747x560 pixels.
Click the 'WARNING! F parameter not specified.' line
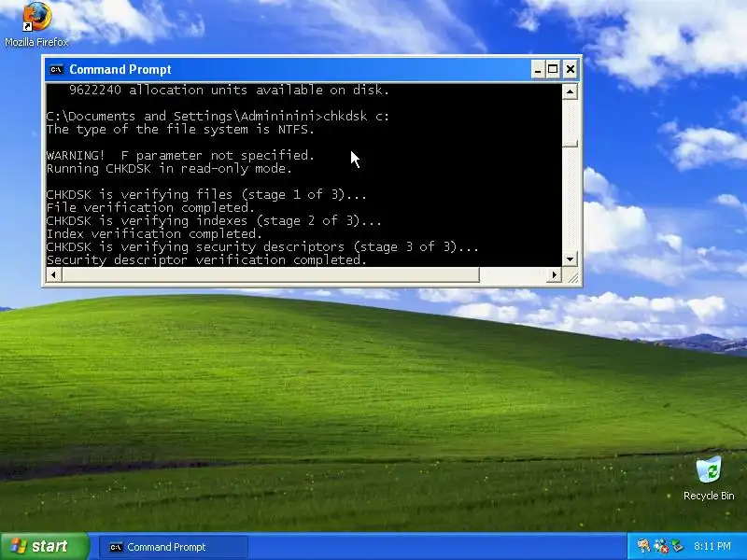[180, 155]
